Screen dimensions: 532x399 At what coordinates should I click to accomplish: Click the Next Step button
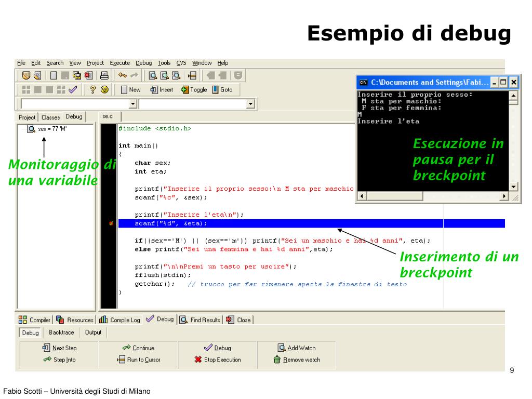click(60, 348)
